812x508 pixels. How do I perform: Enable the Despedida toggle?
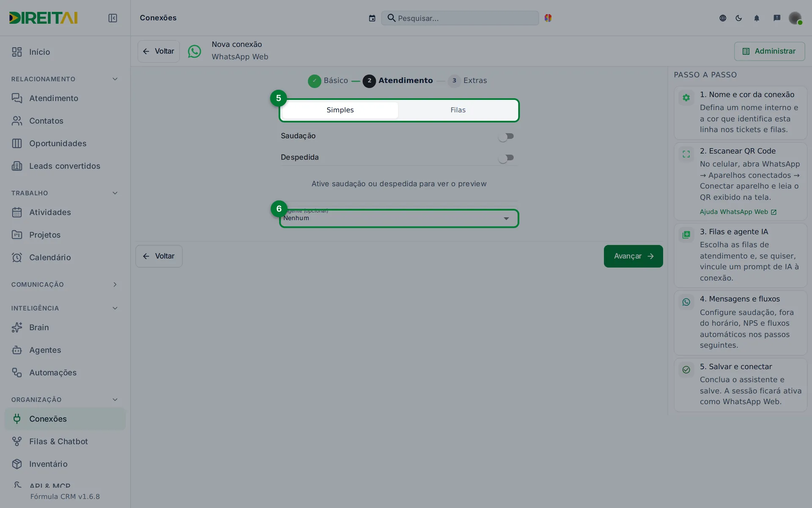[x=506, y=158]
